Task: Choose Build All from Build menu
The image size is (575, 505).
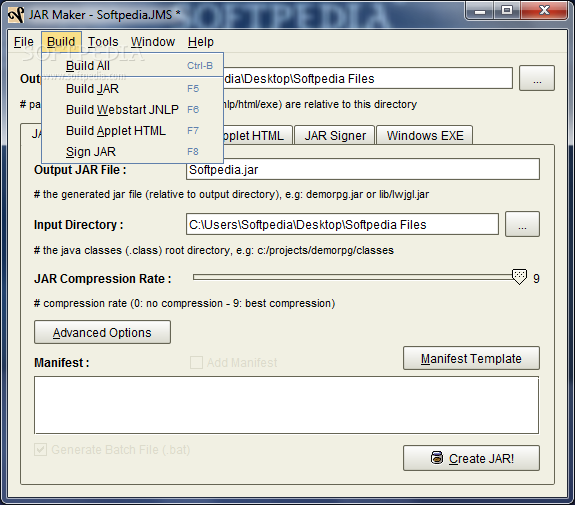Action: pyautogui.click(x=132, y=65)
